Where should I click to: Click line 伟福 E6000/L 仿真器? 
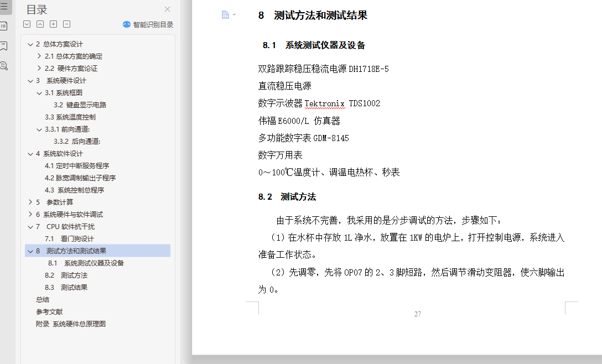(x=299, y=121)
